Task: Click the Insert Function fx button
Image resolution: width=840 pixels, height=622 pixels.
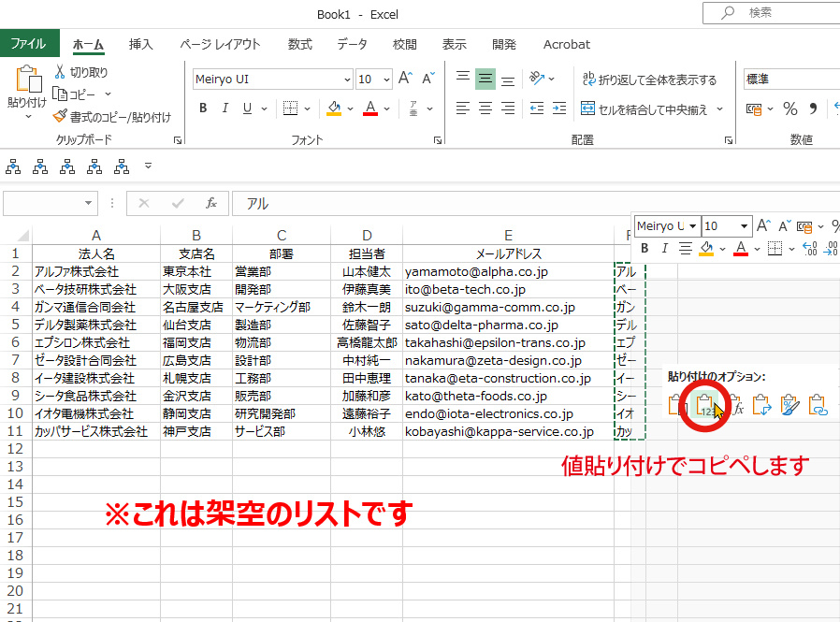Action: [x=211, y=203]
